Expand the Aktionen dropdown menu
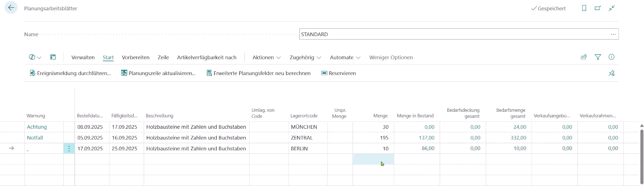 (267, 57)
